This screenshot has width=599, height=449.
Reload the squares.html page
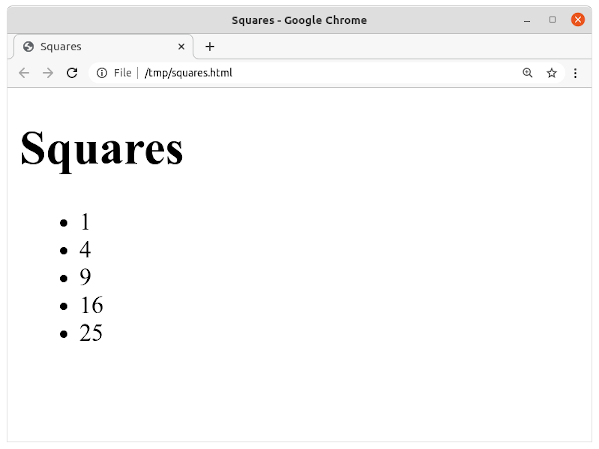click(x=72, y=73)
